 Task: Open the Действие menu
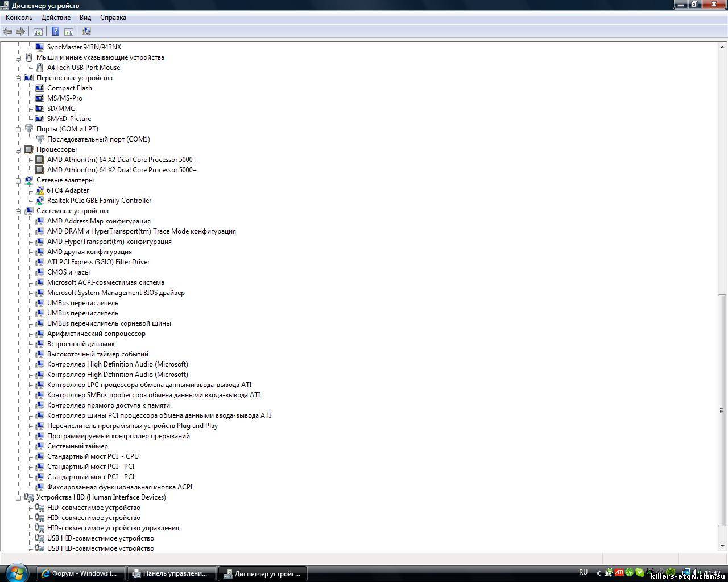(x=56, y=18)
